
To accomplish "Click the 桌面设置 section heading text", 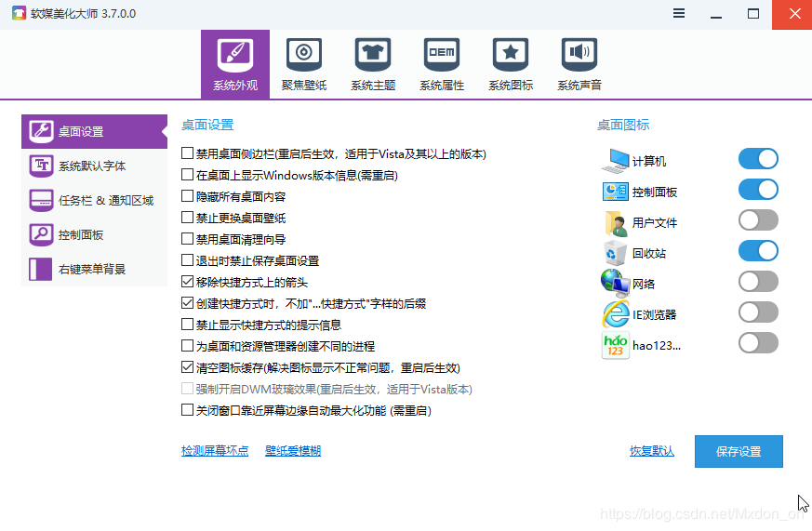I will (x=207, y=125).
